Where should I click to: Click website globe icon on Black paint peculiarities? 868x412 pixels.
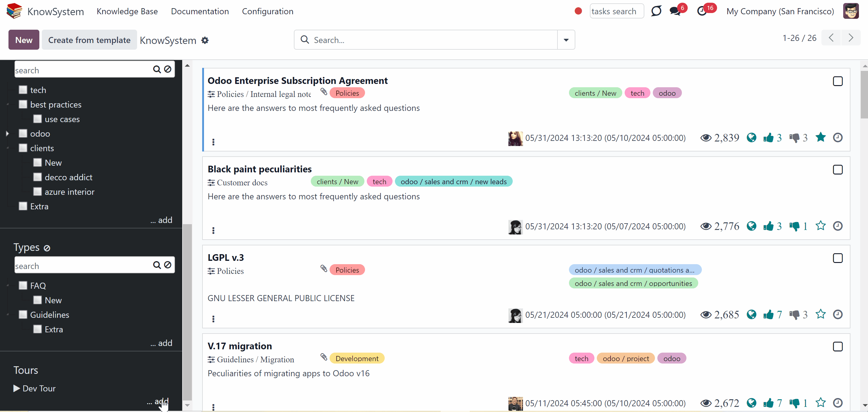(751, 226)
